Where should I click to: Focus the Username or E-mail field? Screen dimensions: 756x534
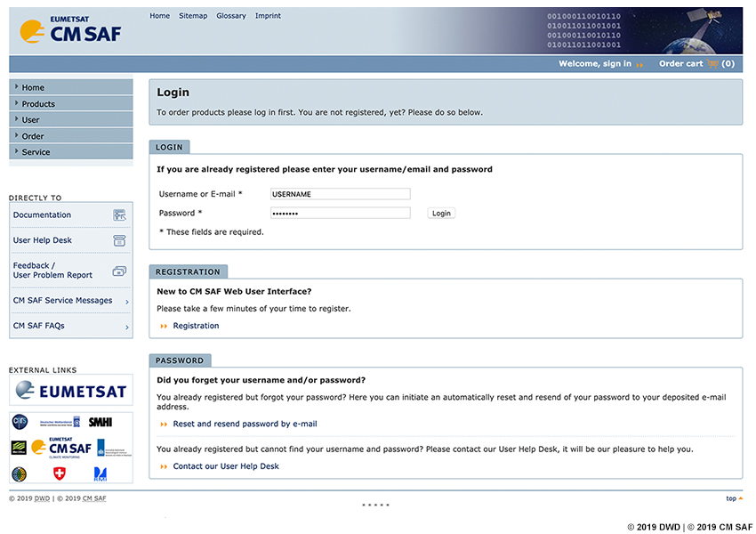pyautogui.click(x=341, y=194)
